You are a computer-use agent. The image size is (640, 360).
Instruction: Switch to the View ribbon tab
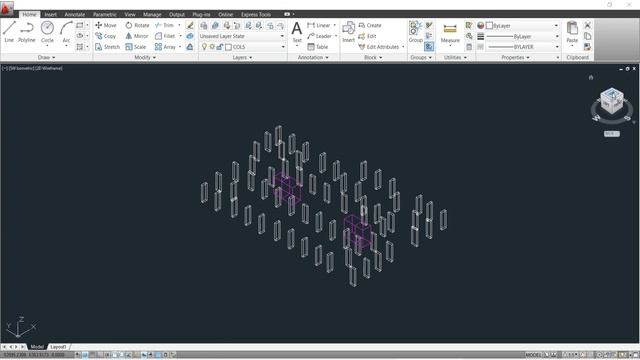click(x=130, y=14)
